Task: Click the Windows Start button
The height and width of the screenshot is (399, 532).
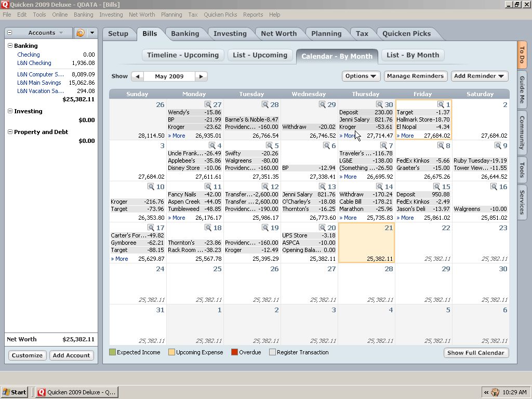Action: tap(14, 392)
